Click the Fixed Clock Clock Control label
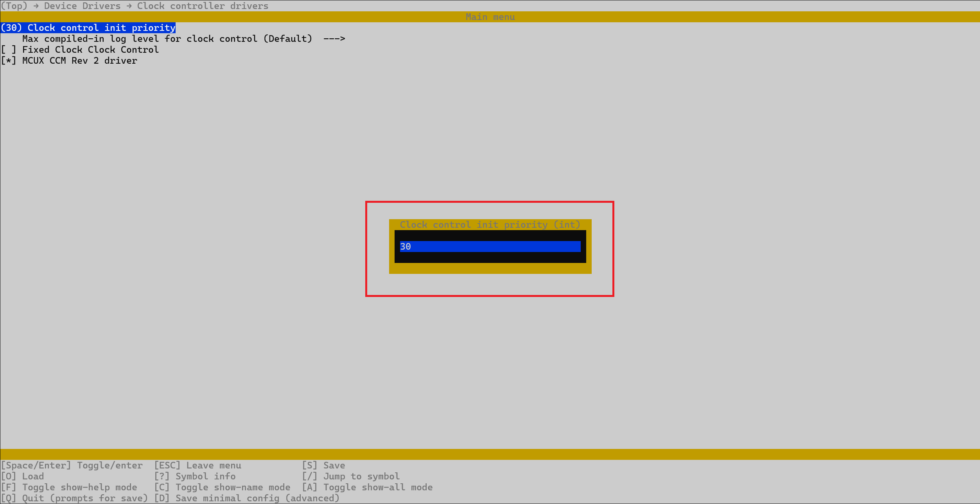This screenshot has height=504, width=980. (x=90, y=50)
